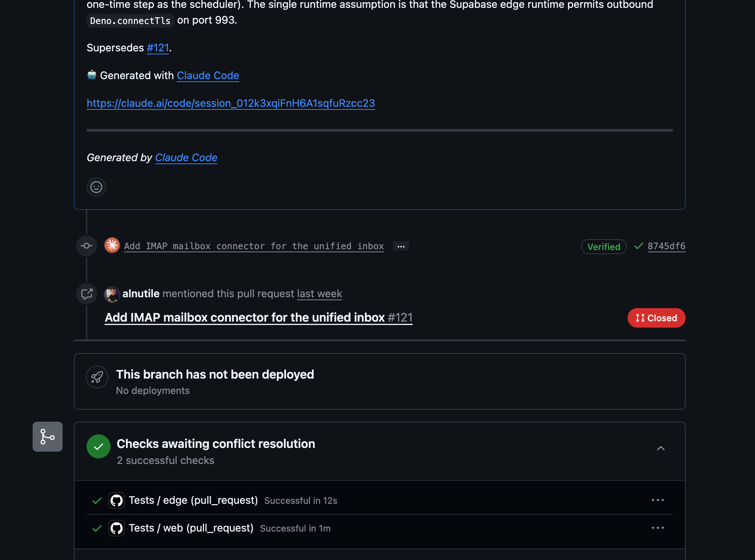The width and height of the screenshot is (755, 560).
Task: Click the Deno.connectTls code snippet
Action: (130, 21)
